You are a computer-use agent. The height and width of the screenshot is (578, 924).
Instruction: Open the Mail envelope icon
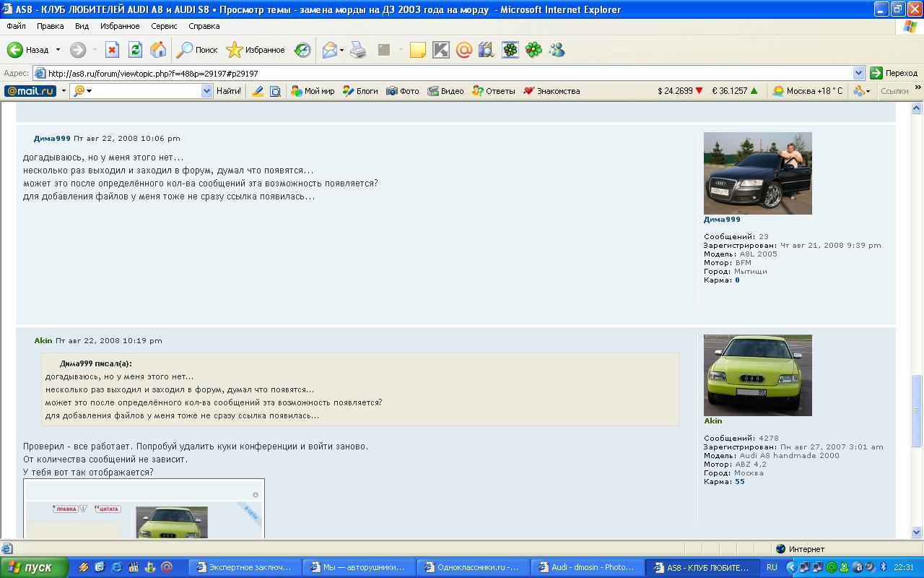pyautogui.click(x=329, y=50)
